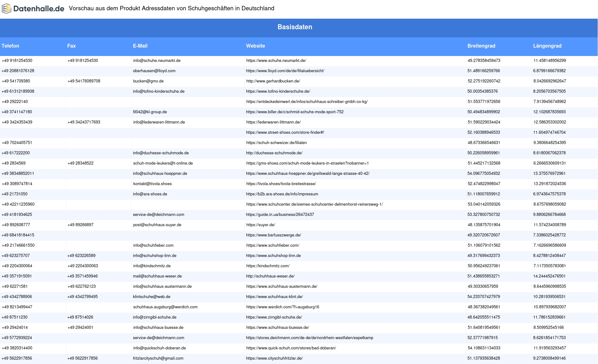This screenshot has width=598, height=364.
Task: Select latitude value 54.233707427979
Action: (484, 297)
